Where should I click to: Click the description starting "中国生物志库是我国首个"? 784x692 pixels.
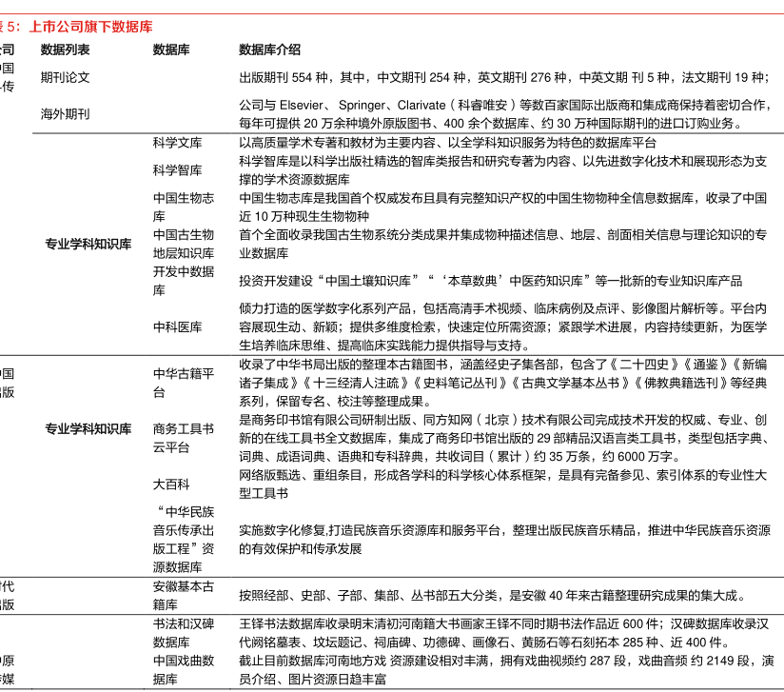[x=503, y=208]
